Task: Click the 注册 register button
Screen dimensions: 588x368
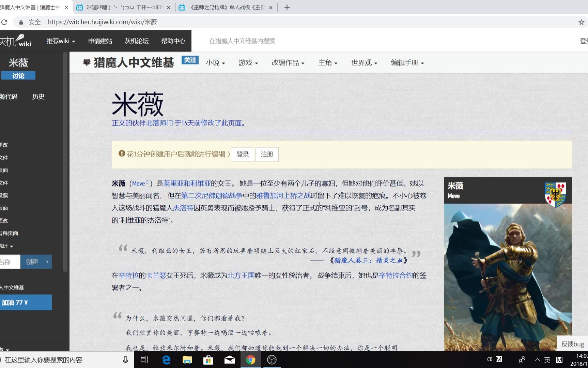Action: 267,154
